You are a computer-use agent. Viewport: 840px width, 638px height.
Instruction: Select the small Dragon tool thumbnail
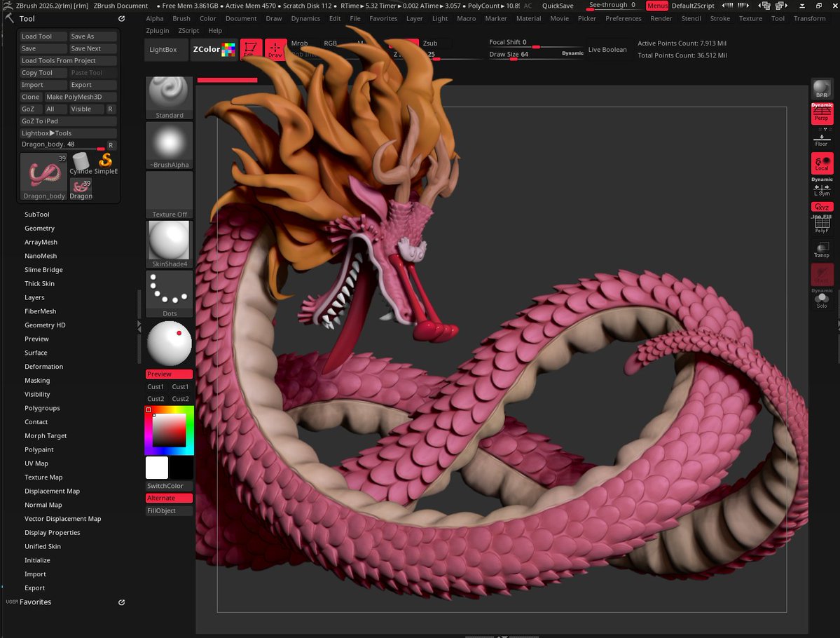point(81,189)
